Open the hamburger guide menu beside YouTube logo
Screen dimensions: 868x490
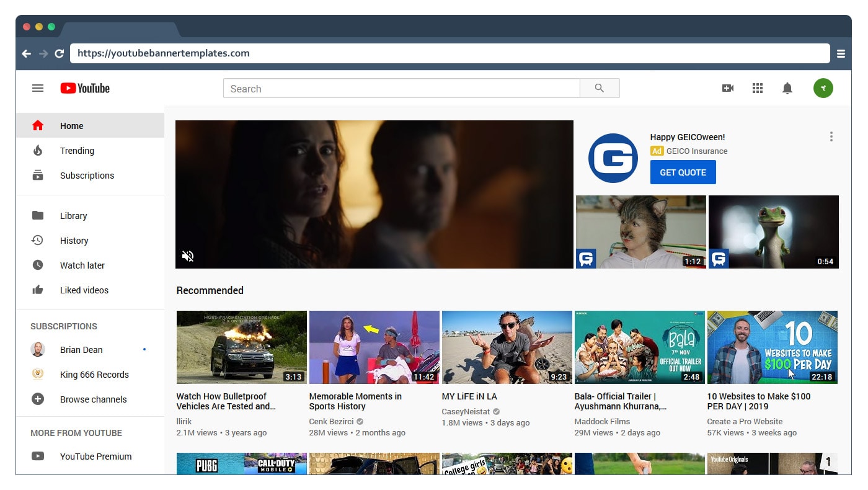tap(38, 88)
